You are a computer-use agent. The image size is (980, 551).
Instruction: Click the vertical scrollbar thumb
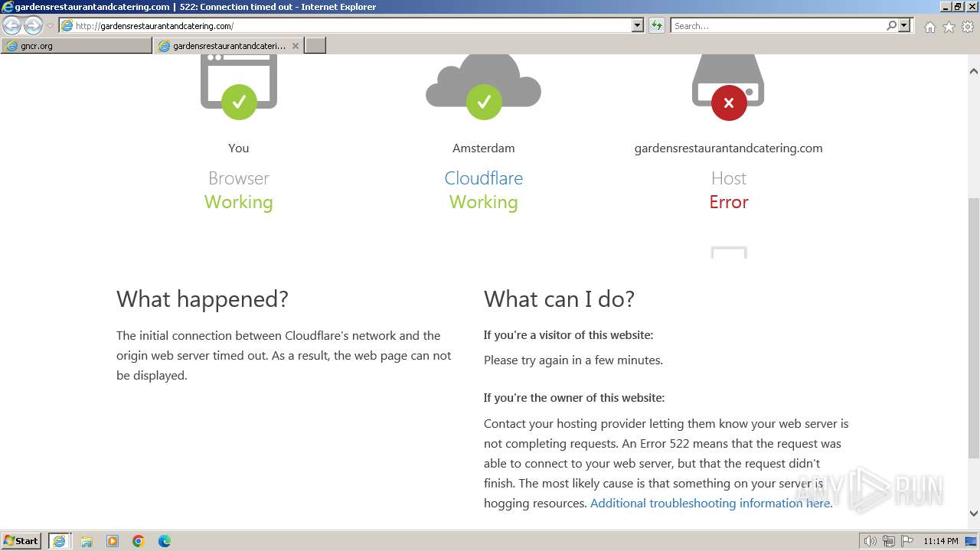tap(974, 328)
